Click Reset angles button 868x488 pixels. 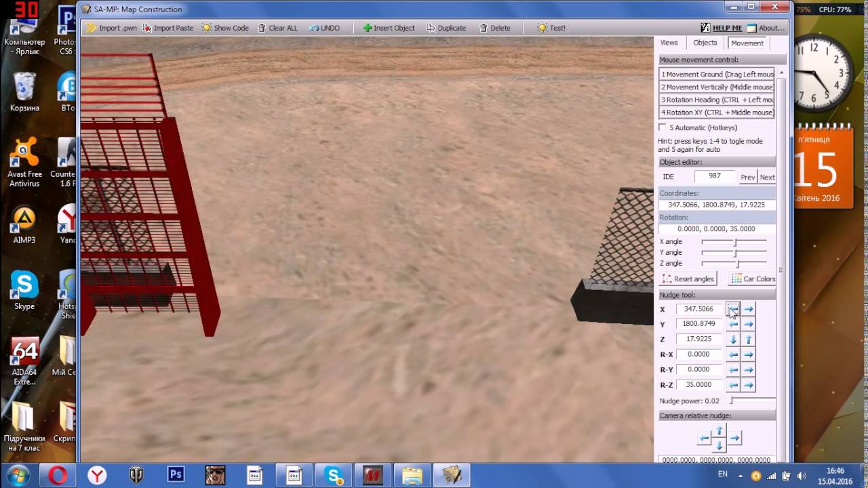point(688,279)
